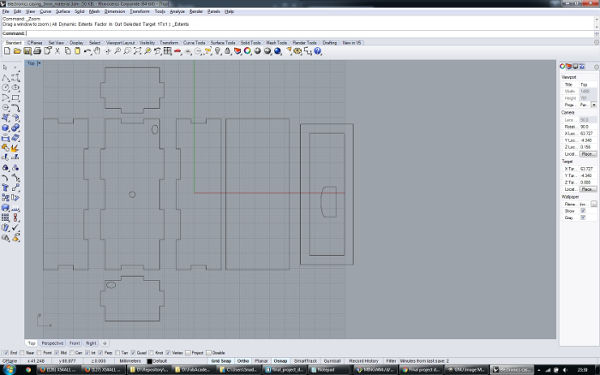Image resolution: width=600 pixels, height=375 pixels.
Task: Click the Notepad taskbar item
Action: (x=329, y=370)
